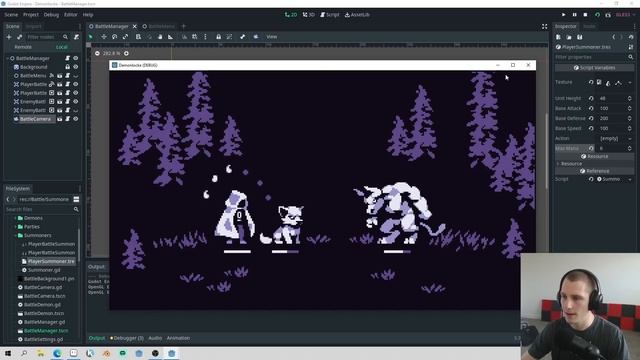Show the hidden BattleMenu node
The width and height of the screenshot is (640, 360).
76,76
